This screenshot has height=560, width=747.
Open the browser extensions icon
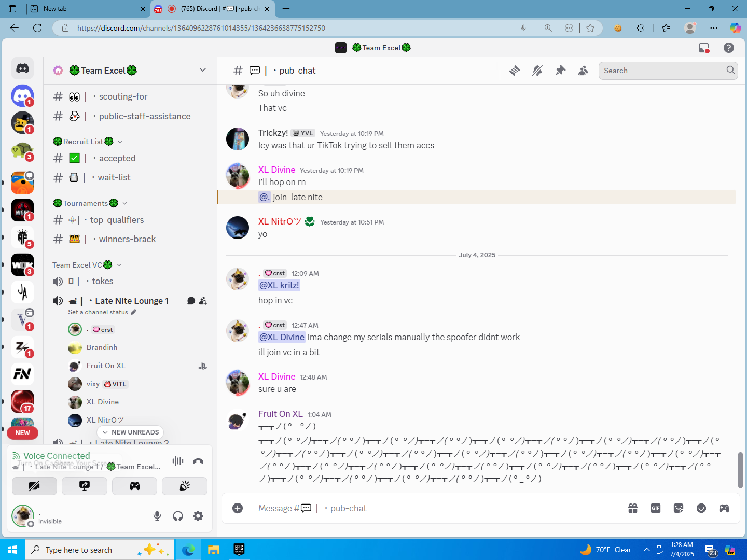tap(641, 28)
